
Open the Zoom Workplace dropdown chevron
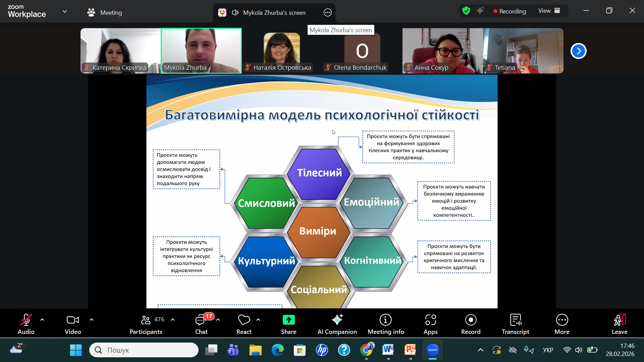pyautogui.click(x=65, y=12)
